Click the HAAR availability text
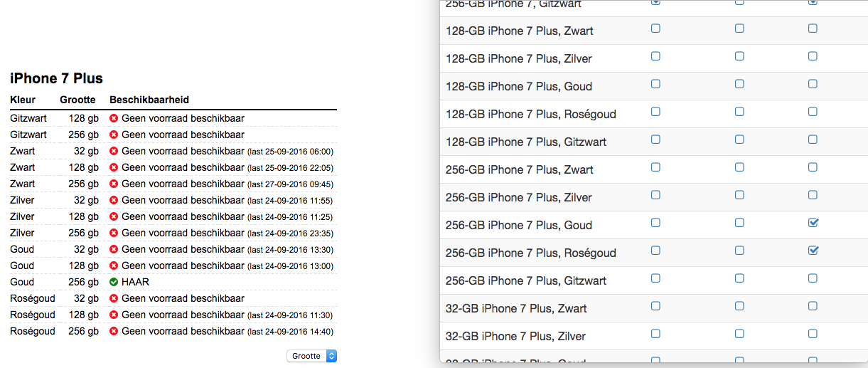Image resolution: width=868 pixels, height=368 pixels. pos(135,282)
